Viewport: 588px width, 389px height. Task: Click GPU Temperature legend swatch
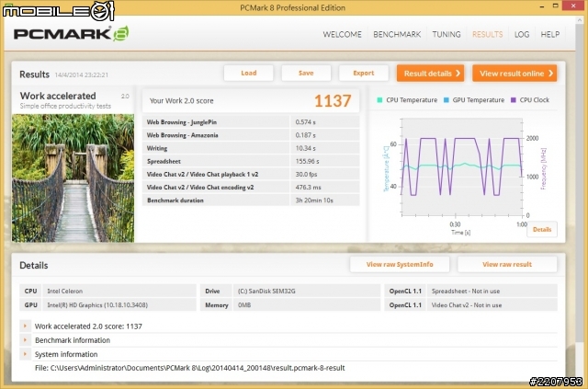coord(447,100)
